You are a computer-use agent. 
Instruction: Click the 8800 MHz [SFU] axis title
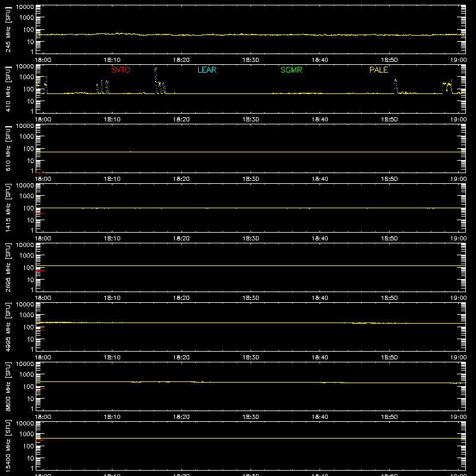8,386
